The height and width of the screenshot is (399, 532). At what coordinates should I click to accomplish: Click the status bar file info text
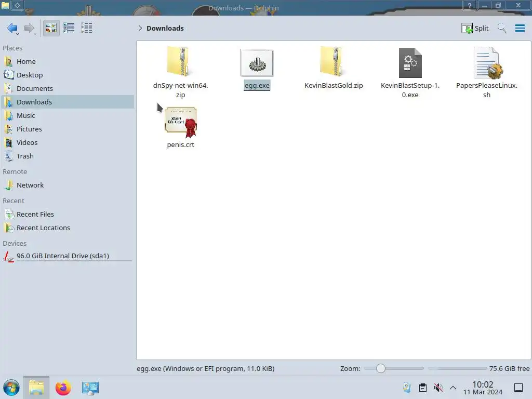(x=206, y=368)
